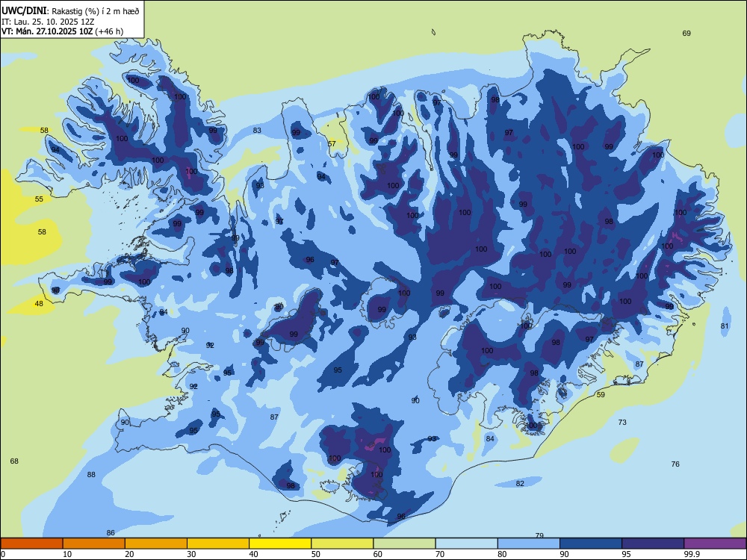Click the 'VT: Mán. 27.10.2025 10Z (+46 h)' line
The image size is (747, 560).
tap(63, 31)
